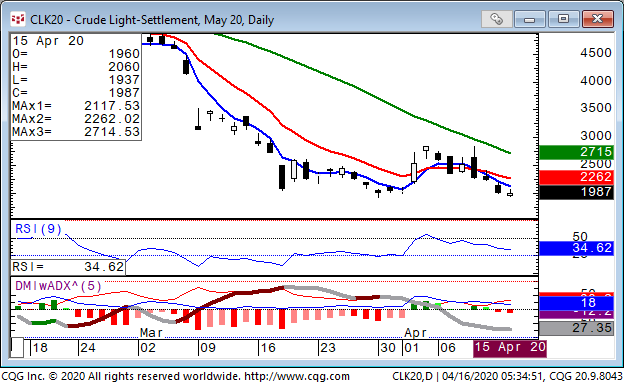Image resolution: width=624 pixels, height=384 pixels.
Task: Click the gray 27.35 ADX value tag
Action: [576, 328]
